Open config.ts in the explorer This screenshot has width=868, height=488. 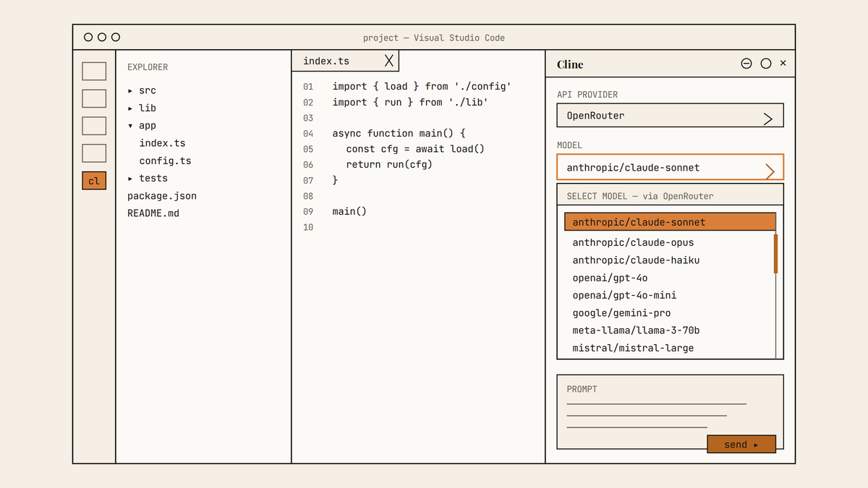click(165, 160)
